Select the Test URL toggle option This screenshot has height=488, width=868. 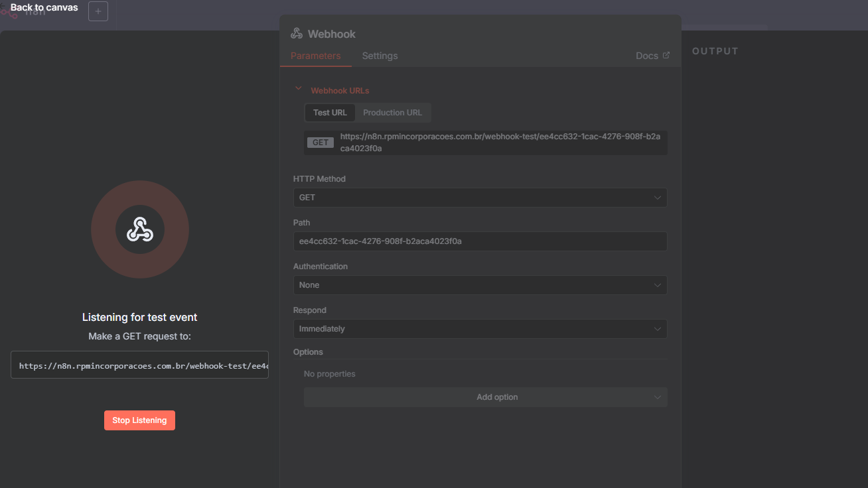click(330, 113)
